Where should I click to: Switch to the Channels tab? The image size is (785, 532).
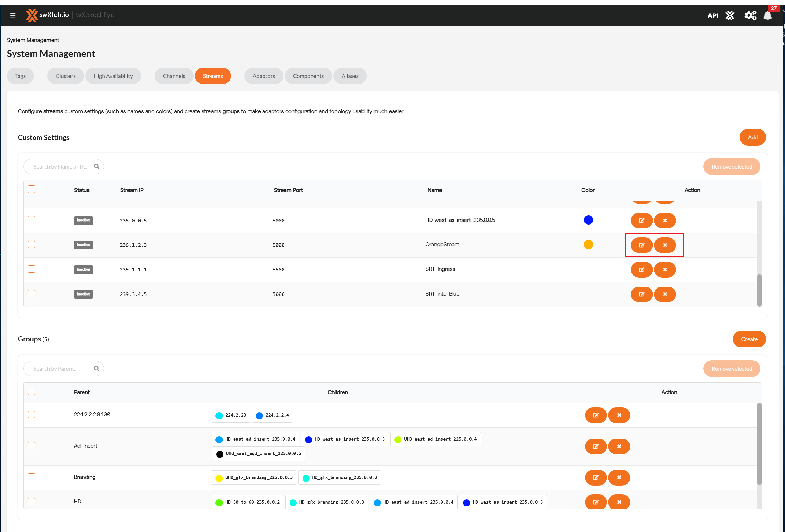[174, 76]
